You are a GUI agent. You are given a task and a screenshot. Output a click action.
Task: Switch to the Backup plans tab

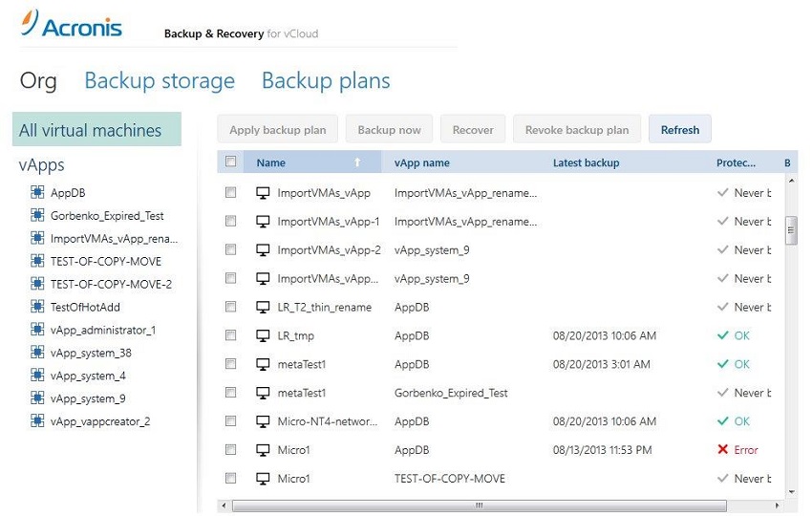[326, 81]
